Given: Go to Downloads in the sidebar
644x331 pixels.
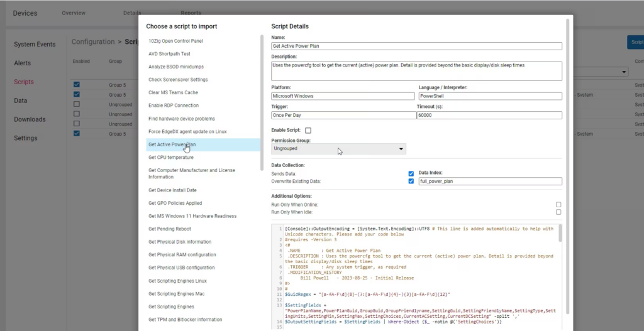Looking at the screenshot, I should [30, 119].
